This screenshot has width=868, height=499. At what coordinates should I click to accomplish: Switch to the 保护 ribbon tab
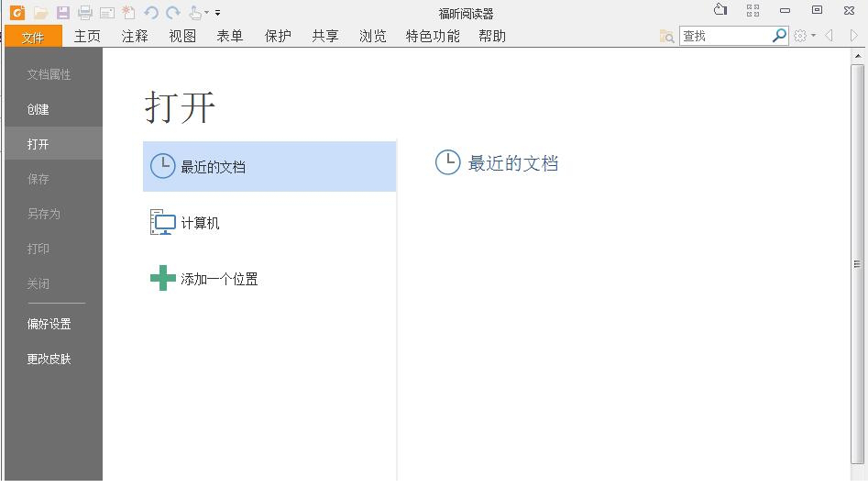click(x=278, y=37)
